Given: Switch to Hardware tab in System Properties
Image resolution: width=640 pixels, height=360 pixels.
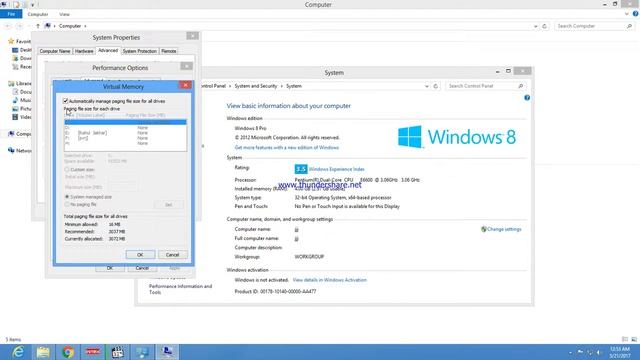Looking at the screenshot, I should pos(84,51).
